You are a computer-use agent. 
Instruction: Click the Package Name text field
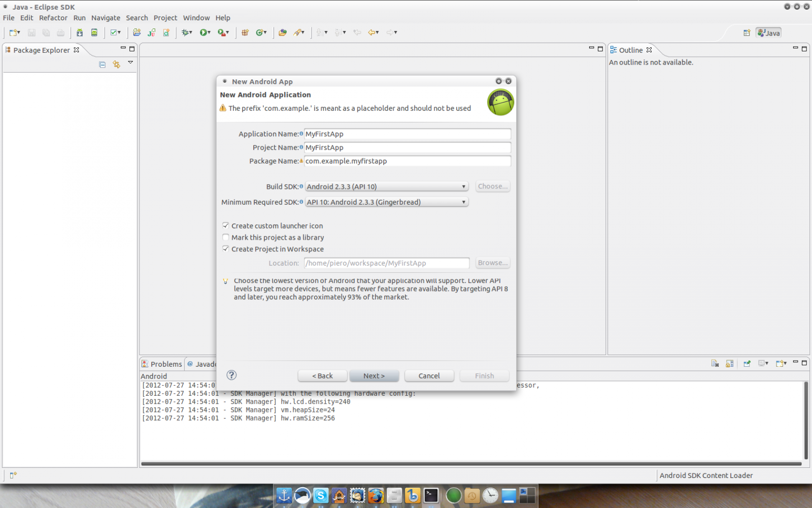coord(407,161)
